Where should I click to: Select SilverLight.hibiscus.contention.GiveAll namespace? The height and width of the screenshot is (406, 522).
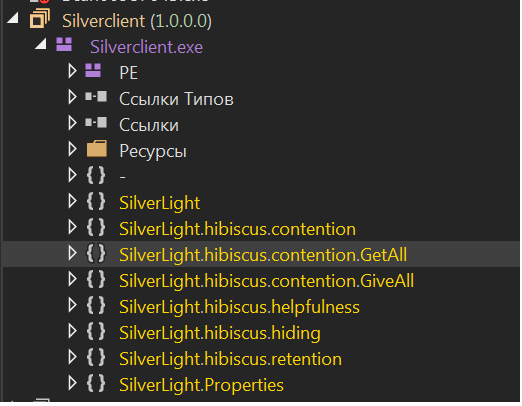266,281
